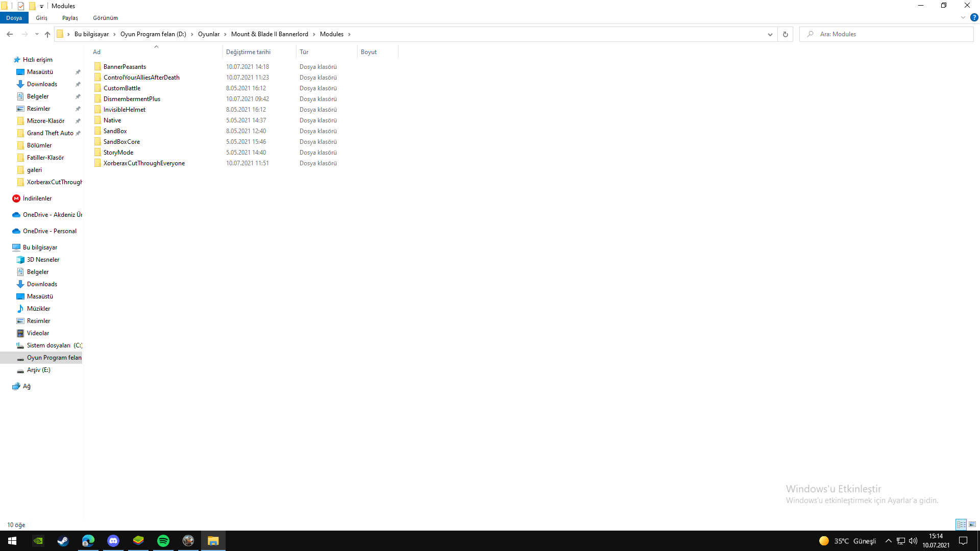This screenshot has height=551, width=980.
Task: Expand chevron after Modules in breadcrumb
Action: [349, 34]
